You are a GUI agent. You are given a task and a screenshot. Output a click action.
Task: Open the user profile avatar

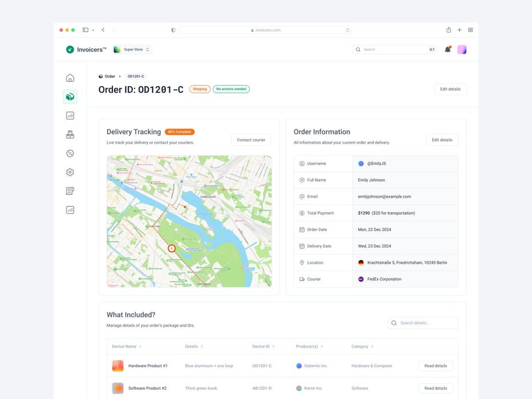point(462,50)
